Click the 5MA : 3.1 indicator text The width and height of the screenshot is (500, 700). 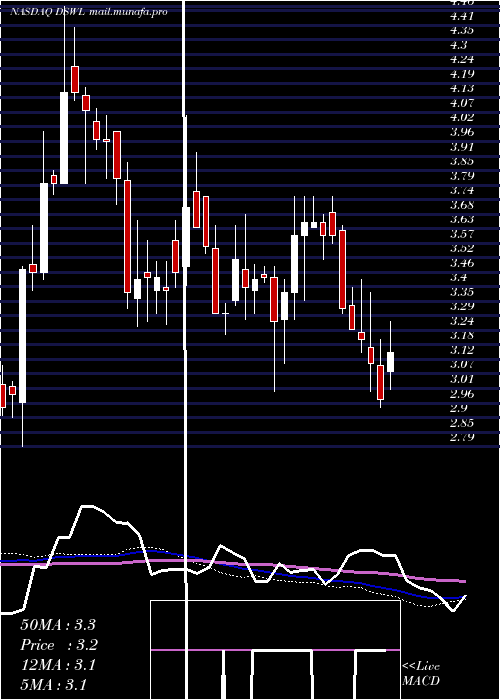54,685
